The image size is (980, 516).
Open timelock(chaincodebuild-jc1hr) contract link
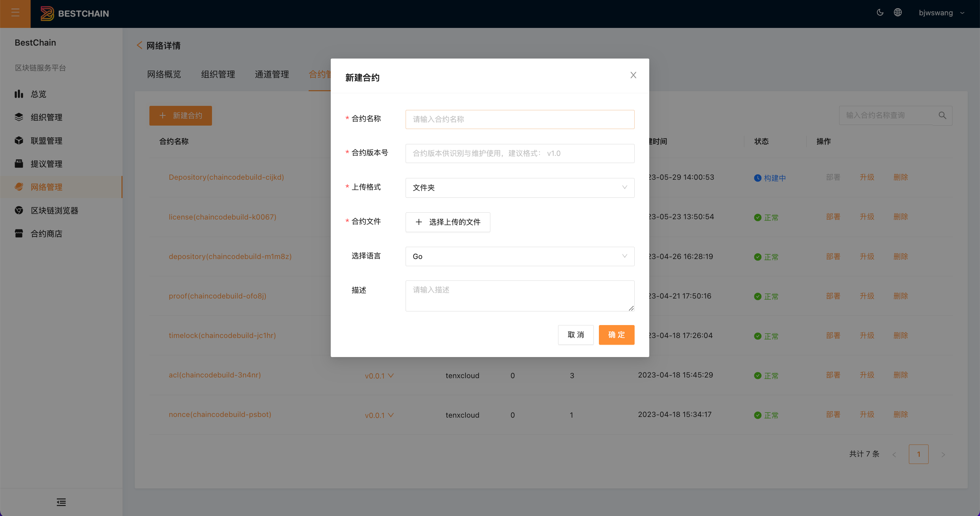pyautogui.click(x=222, y=336)
